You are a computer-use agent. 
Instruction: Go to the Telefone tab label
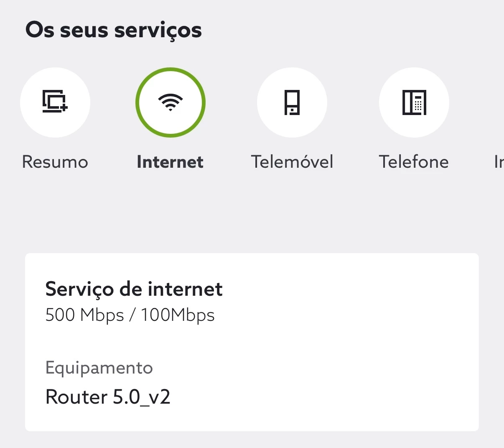[x=414, y=162]
